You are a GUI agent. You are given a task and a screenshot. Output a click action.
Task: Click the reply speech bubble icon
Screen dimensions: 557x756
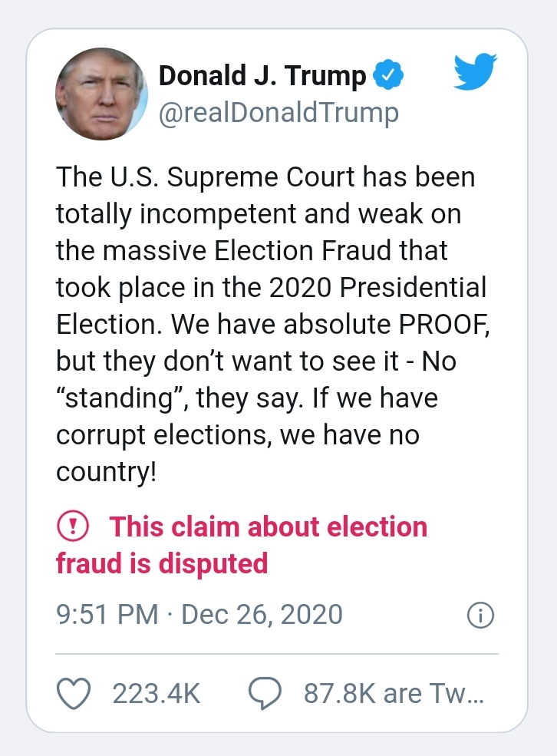coord(266,694)
